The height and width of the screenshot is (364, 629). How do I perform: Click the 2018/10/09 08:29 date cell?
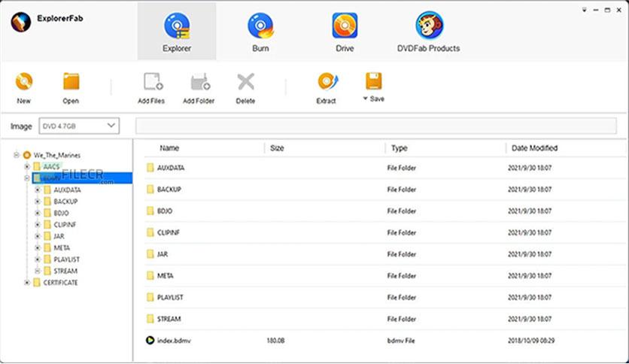pyautogui.click(x=531, y=341)
